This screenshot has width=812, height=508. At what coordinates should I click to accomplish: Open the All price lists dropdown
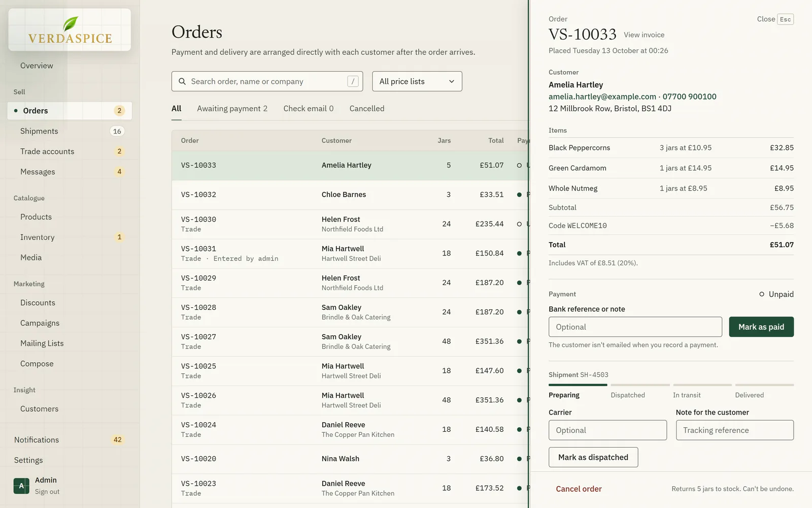pos(417,81)
